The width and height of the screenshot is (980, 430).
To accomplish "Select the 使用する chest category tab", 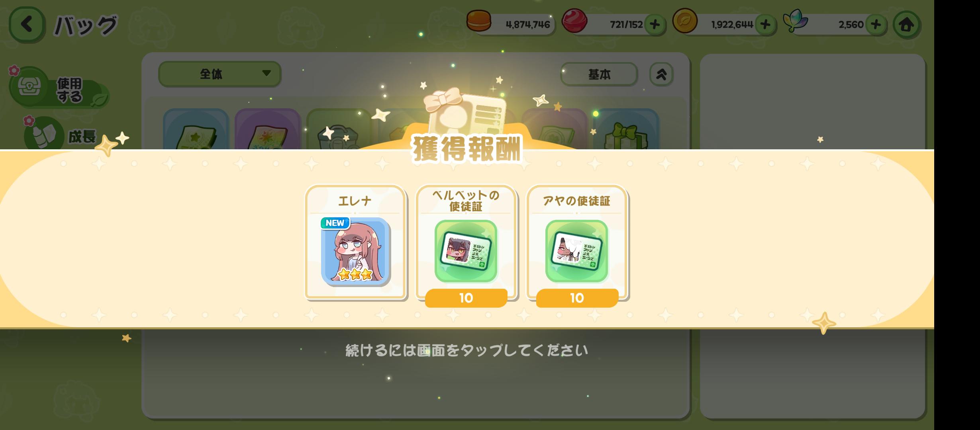I will [x=59, y=88].
